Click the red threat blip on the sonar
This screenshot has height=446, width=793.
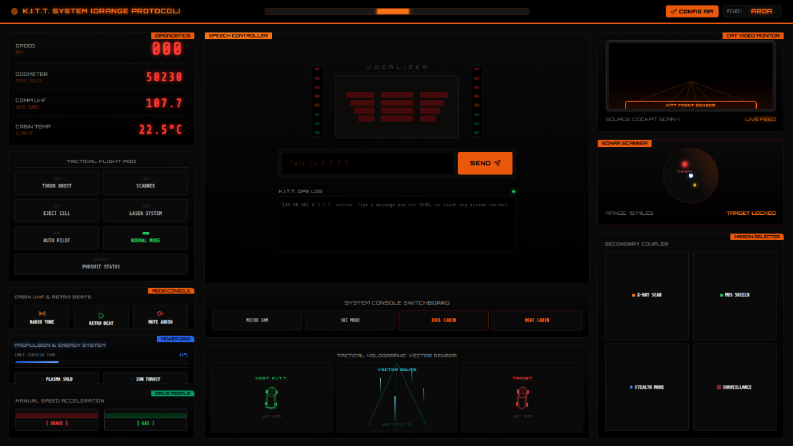[685, 164]
